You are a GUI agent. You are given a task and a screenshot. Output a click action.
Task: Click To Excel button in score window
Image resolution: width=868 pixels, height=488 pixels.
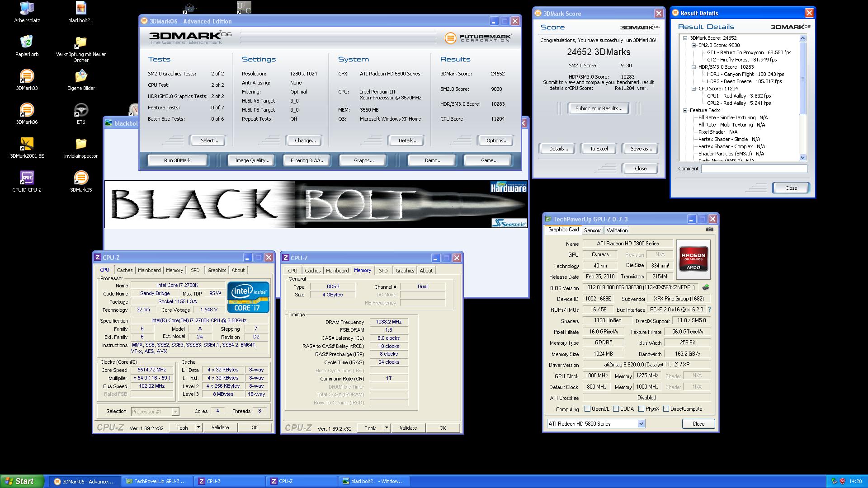[x=599, y=149]
